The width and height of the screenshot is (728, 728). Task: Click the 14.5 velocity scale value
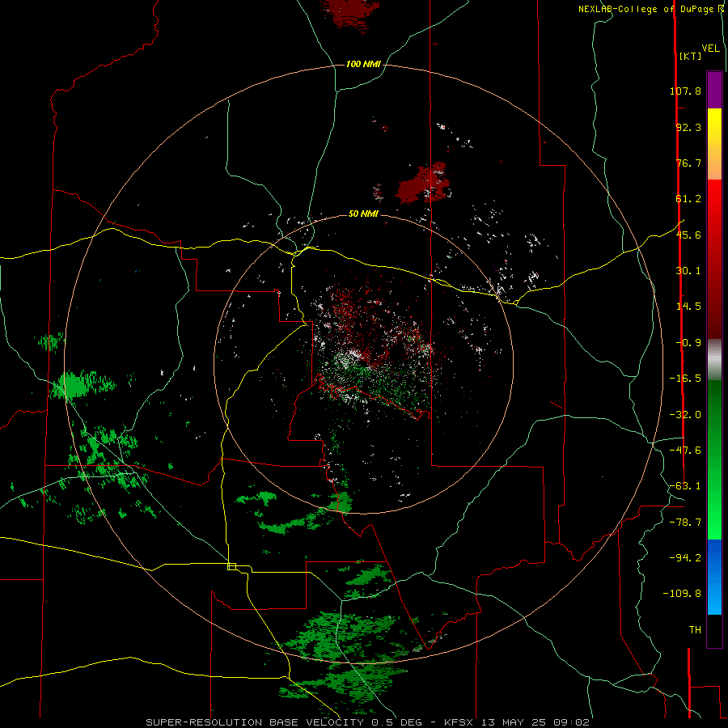[688, 307]
